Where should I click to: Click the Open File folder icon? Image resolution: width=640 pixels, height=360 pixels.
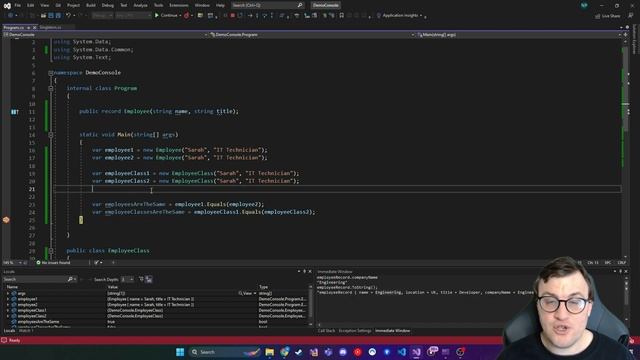[x=43, y=16]
